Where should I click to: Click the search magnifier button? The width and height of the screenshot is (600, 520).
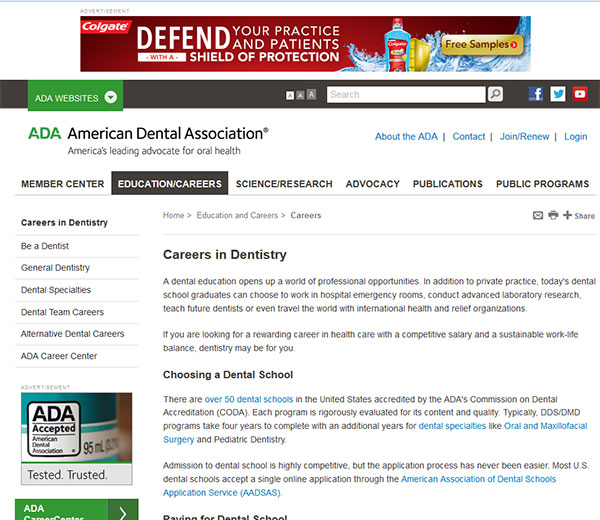coord(494,95)
